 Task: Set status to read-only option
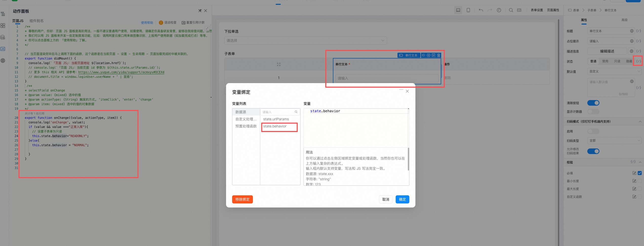[x=617, y=61]
